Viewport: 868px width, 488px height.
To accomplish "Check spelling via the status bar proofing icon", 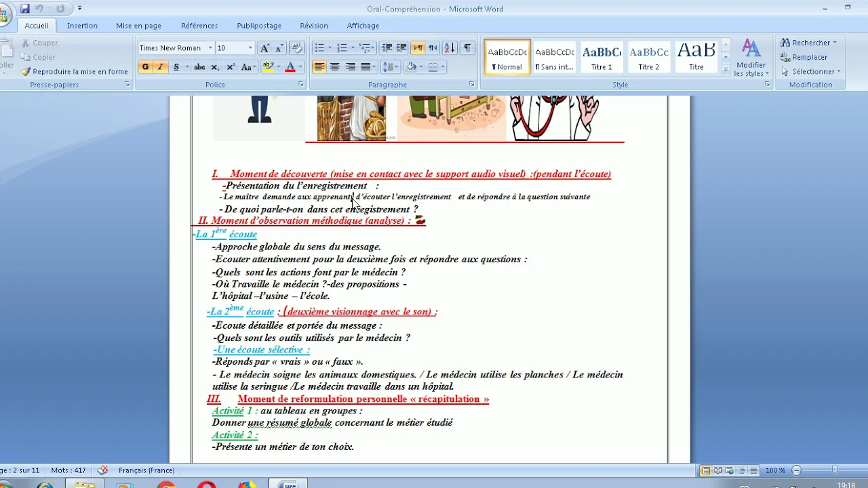I will tap(103, 470).
